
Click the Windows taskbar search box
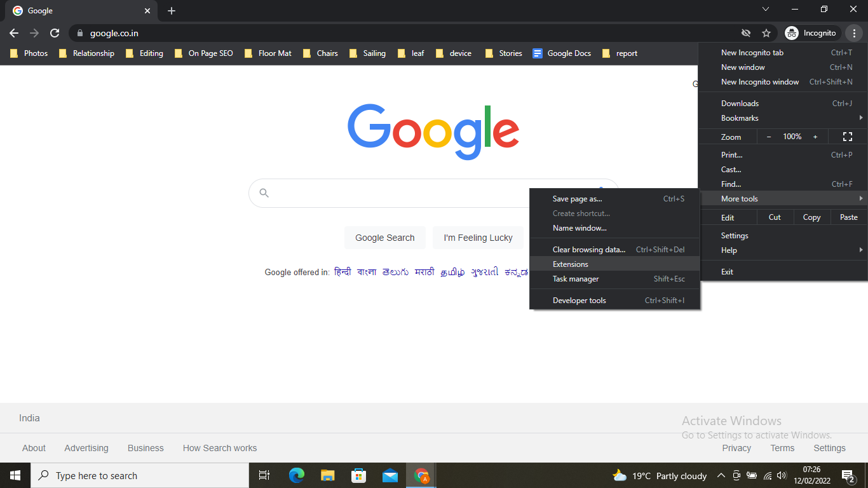140,475
